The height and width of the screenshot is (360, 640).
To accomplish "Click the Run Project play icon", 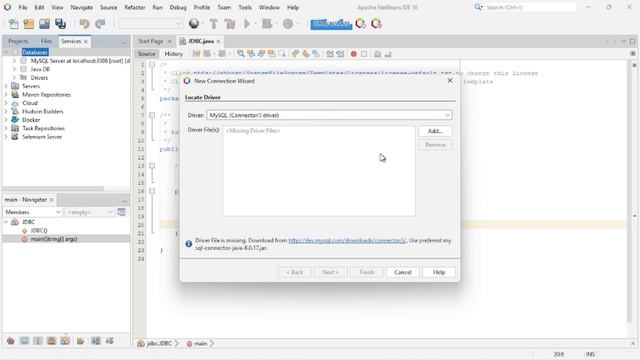I will coord(247,24).
